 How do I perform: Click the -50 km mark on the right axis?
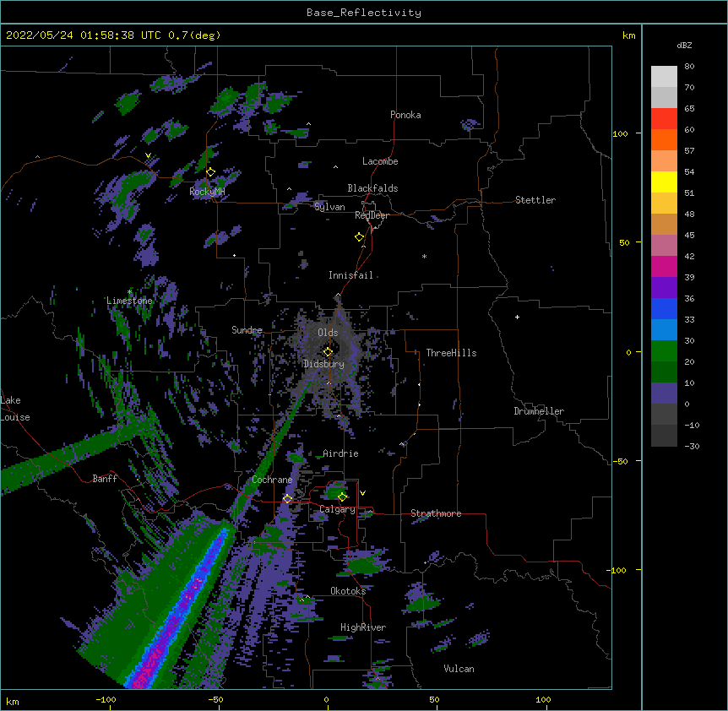[x=620, y=461]
